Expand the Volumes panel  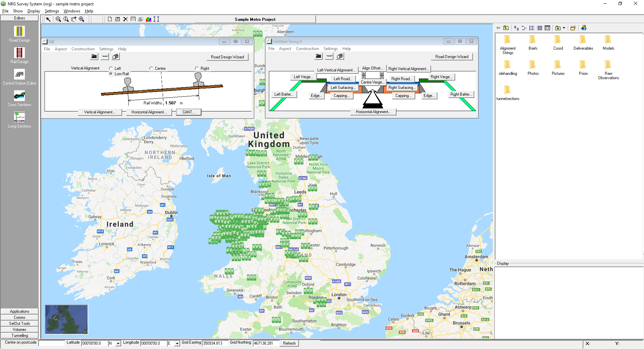click(19, 330)
